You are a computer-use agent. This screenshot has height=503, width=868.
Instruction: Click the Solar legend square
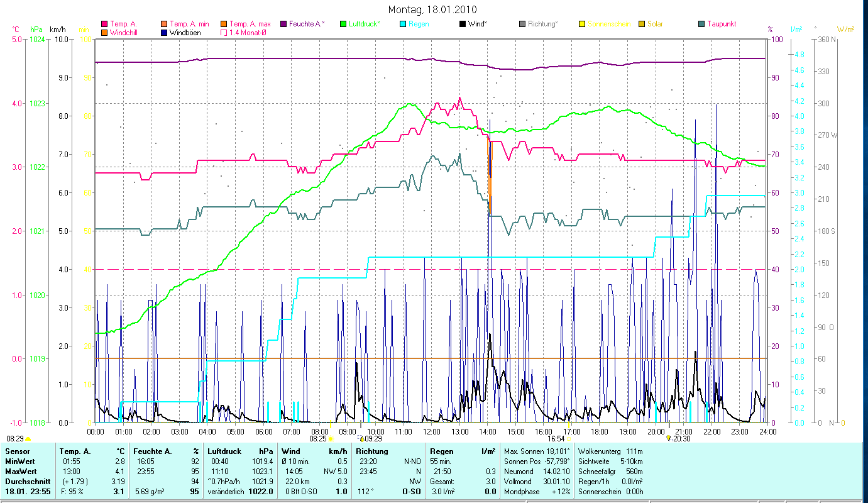pyautogui.click(x=642, y=24)
